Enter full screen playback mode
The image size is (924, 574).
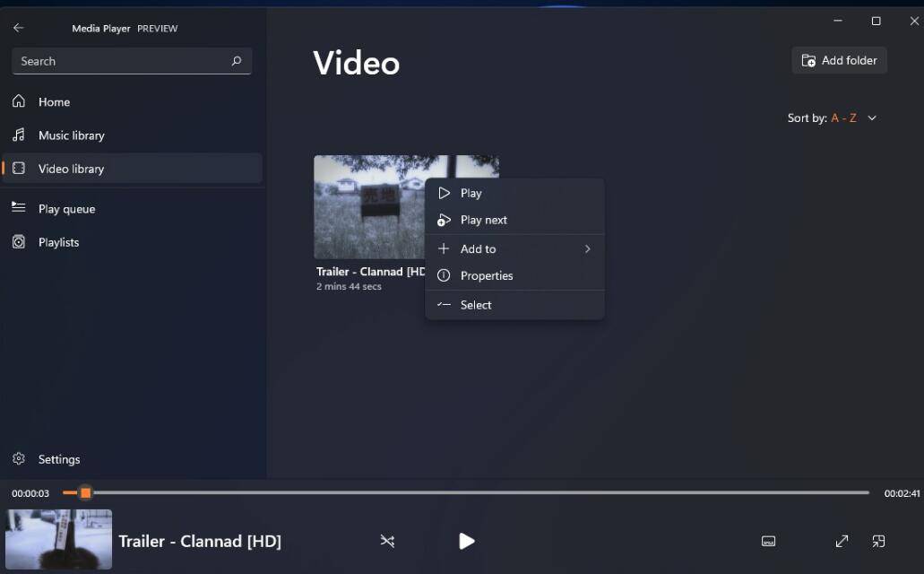(x=841, y=541)
